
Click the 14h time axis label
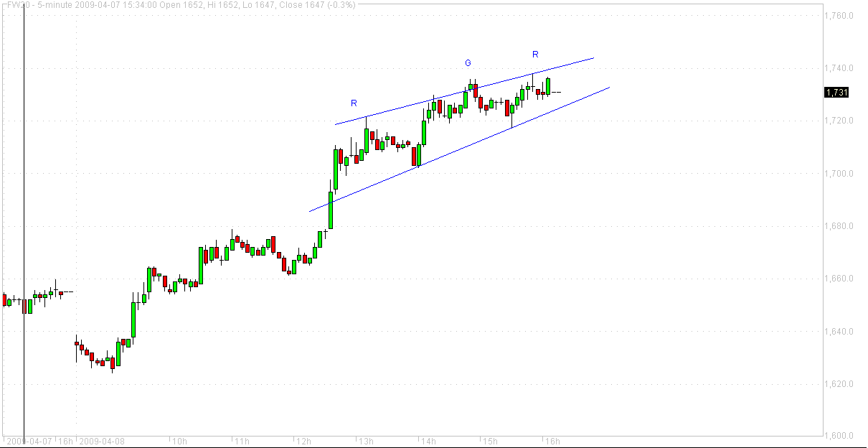coord(428,441)
